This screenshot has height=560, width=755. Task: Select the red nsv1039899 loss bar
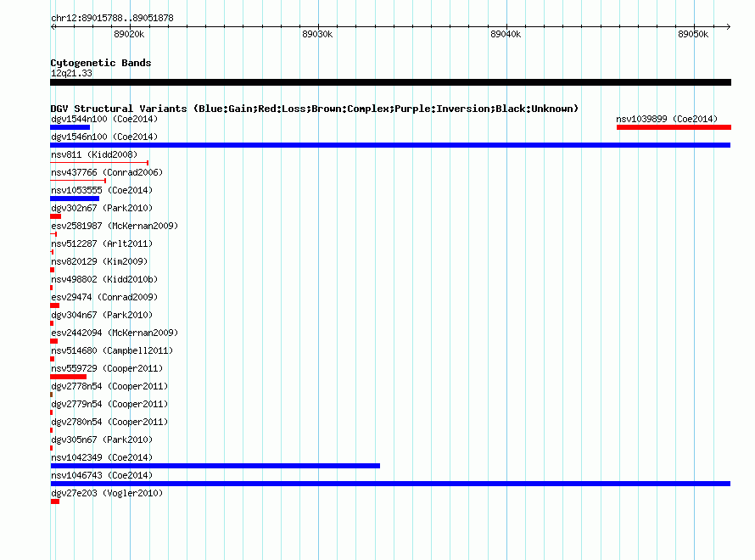(x=674, y=127)
